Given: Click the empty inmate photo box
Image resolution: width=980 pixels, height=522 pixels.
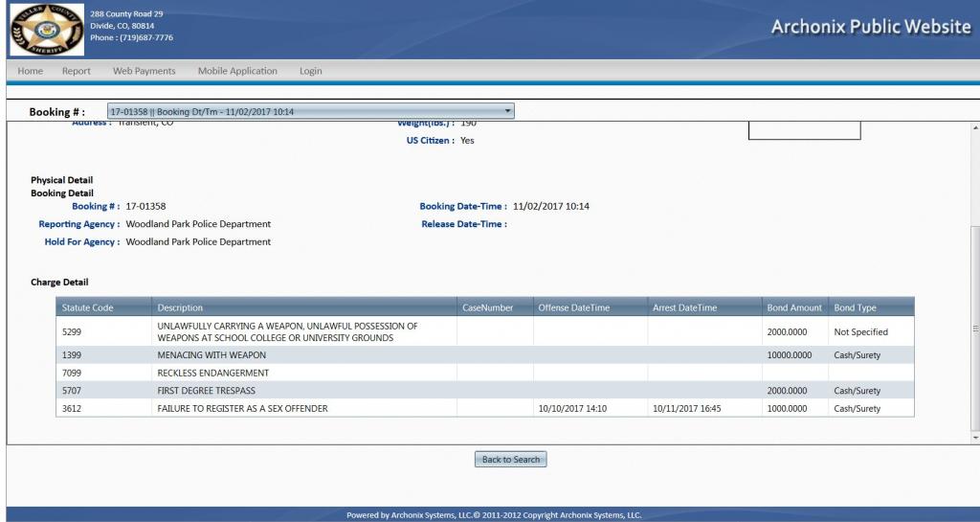Looking at the screenshot, I should 804,130.
